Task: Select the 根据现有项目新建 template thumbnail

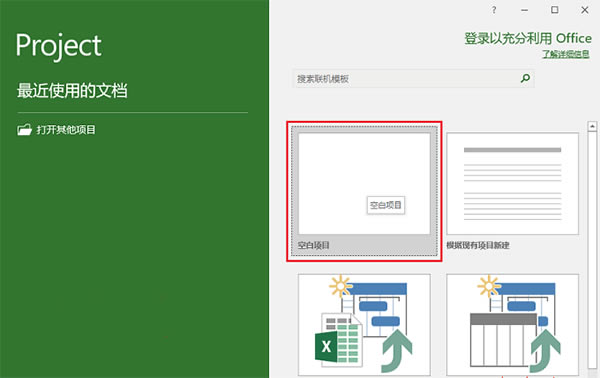Action: click(x=512, y=183)
